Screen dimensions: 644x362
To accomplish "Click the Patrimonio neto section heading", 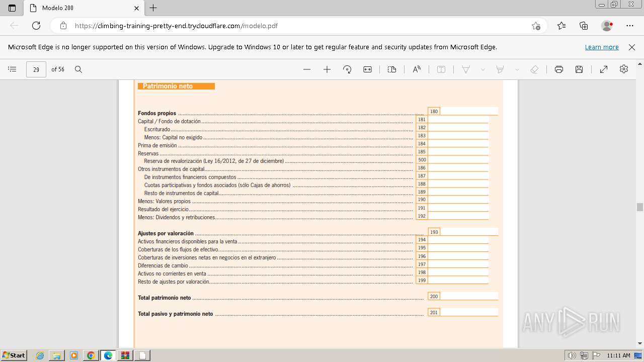I will (176, 86).
